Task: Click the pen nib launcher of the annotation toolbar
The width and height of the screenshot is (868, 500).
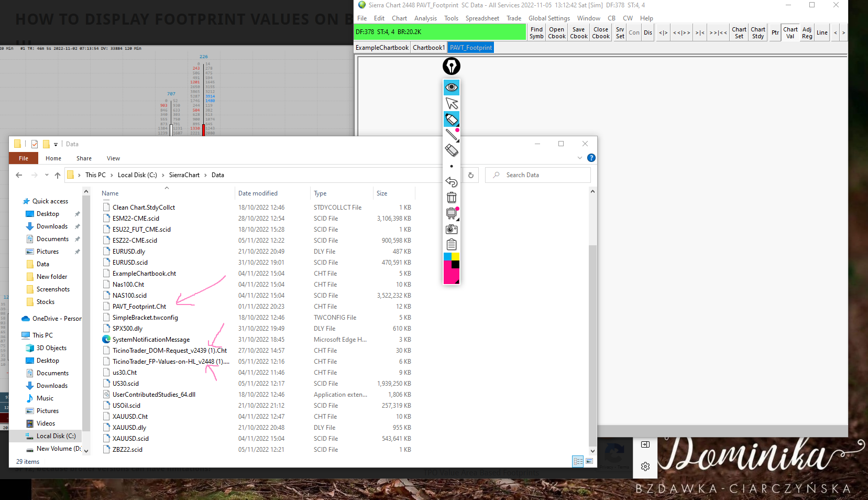Action: (452, 67)
